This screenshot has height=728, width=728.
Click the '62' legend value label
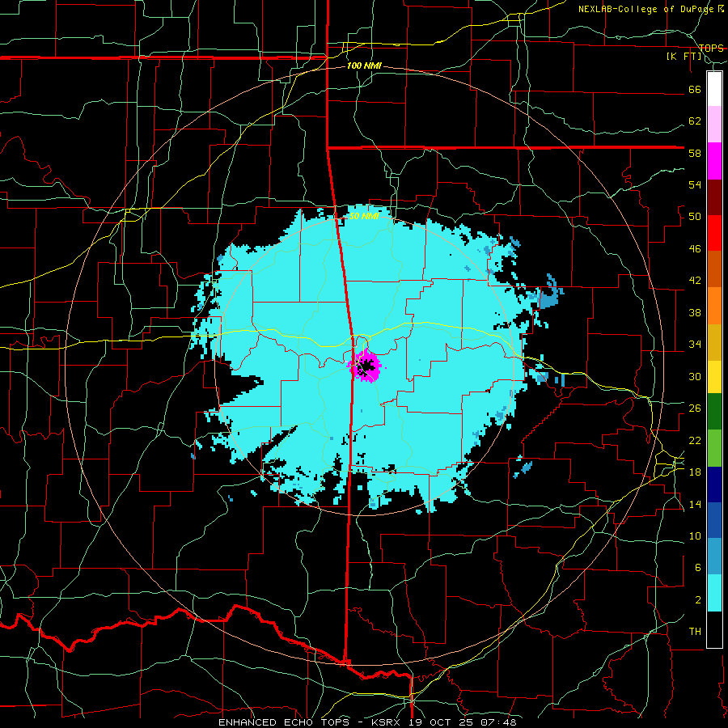(695, 121)
